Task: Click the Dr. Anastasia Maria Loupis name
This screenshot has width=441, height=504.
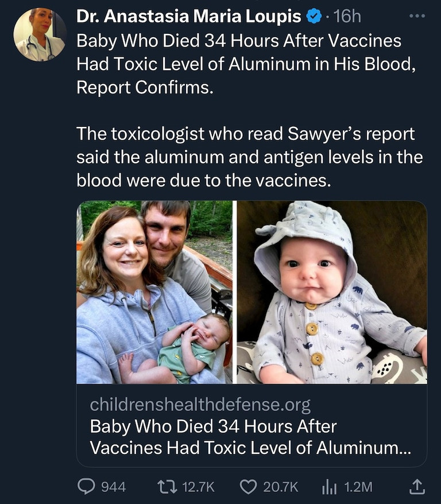Action: [x=188, y=17]
